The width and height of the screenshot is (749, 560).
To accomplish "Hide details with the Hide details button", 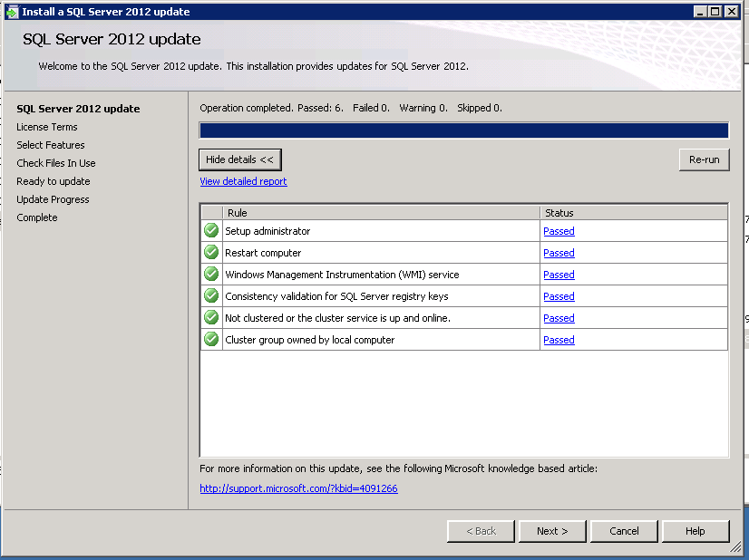I will coord(239,159).
